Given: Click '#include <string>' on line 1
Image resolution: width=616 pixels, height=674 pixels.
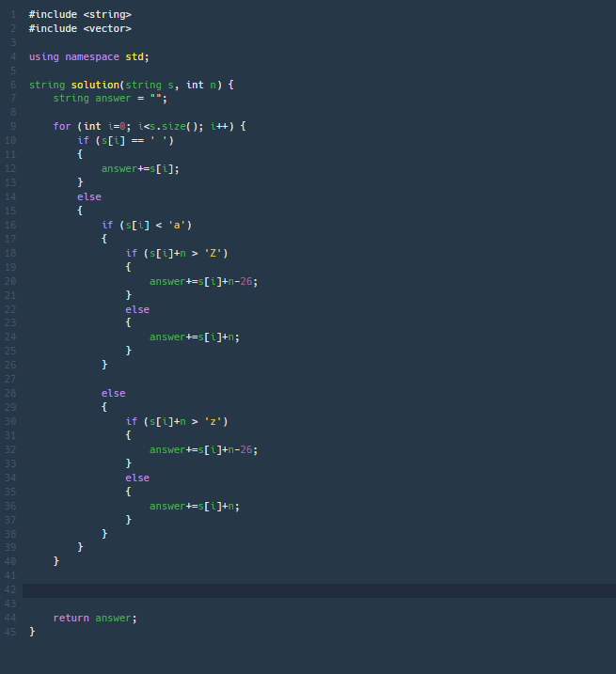Looking at the screenshot, I should [80, 15].
